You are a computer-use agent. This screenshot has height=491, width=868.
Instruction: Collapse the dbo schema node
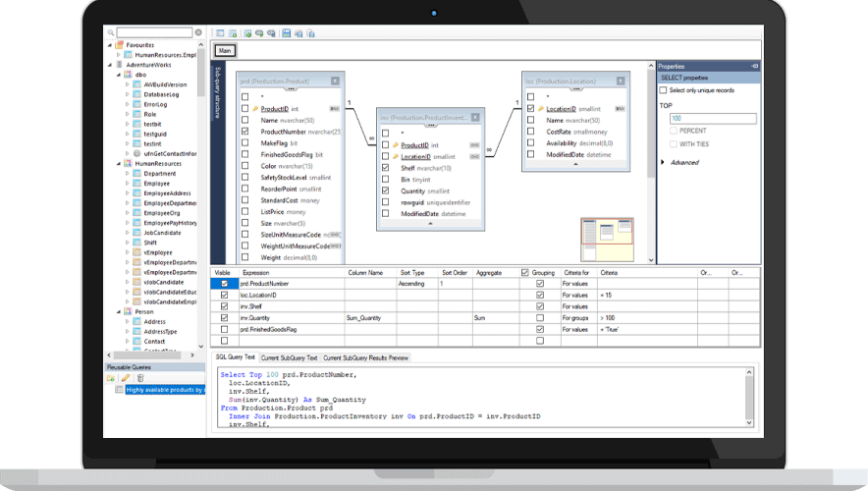[119, 75]
